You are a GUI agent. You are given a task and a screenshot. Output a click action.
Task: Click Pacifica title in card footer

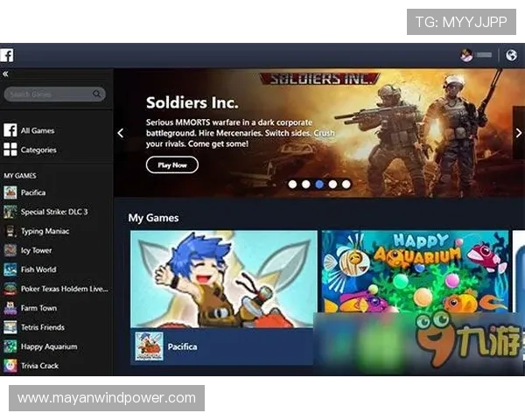pyautogui.click(x=183, y=346)
